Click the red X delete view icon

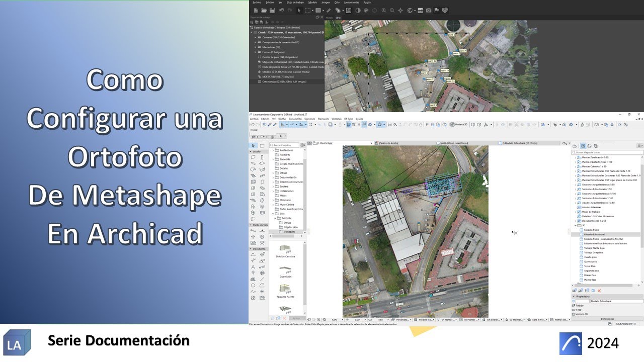click(x=599, y=291)
